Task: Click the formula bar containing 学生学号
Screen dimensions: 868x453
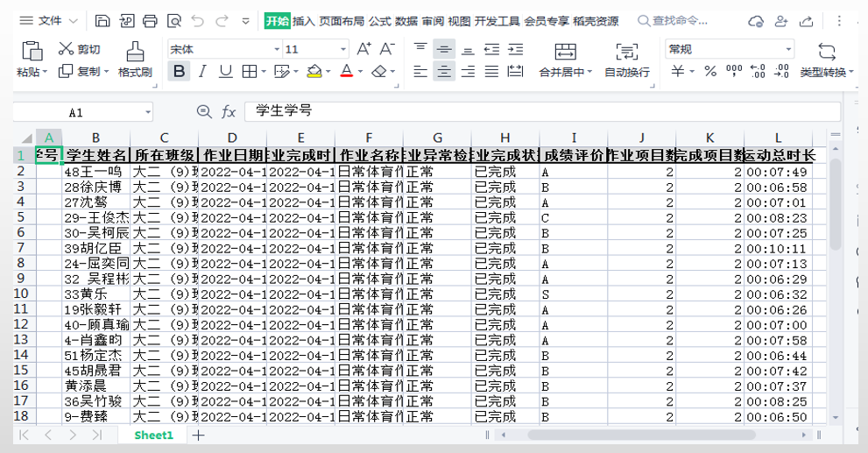Action: click(526, 111)
